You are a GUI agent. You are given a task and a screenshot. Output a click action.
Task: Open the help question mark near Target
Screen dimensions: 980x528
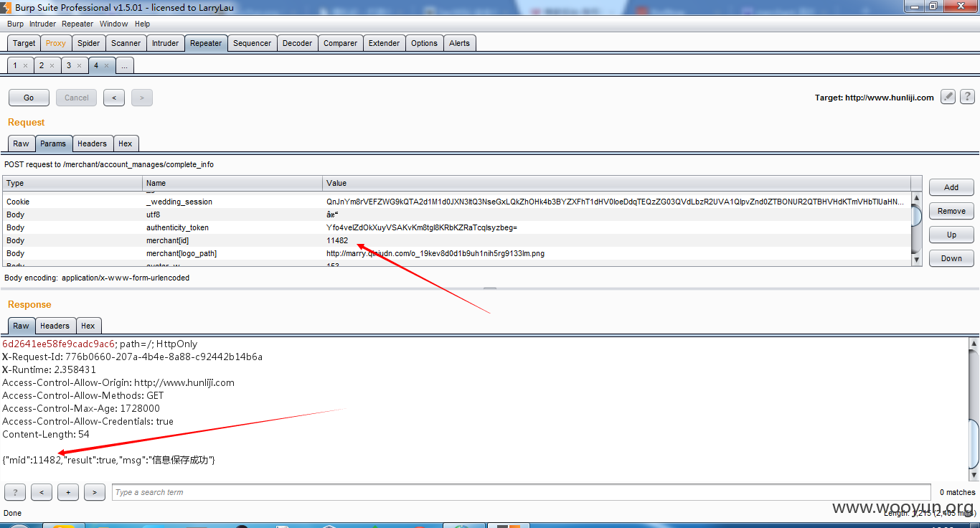pyautogui.click(x=967, y=97)
